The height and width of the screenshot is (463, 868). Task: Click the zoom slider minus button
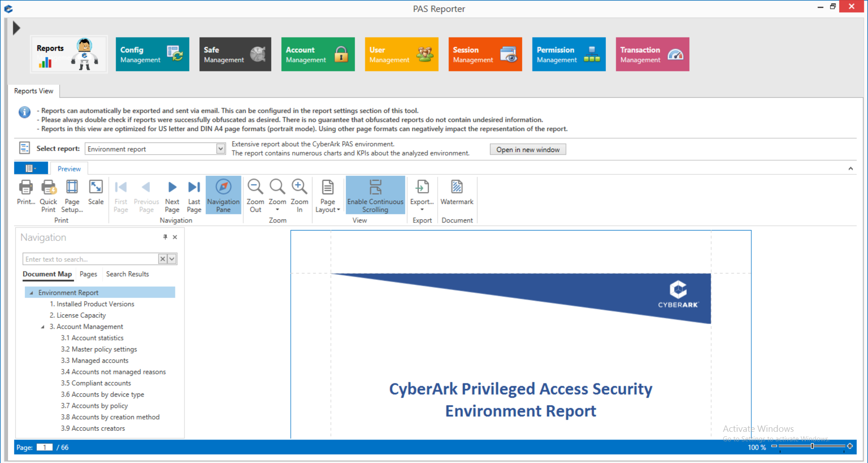pyautogui.click(x=774, y=446)
